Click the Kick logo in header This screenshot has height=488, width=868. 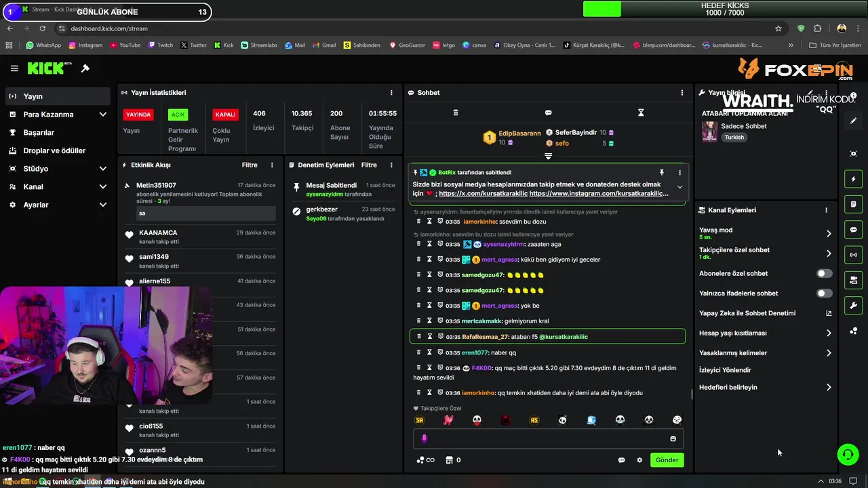click(49, 68)
